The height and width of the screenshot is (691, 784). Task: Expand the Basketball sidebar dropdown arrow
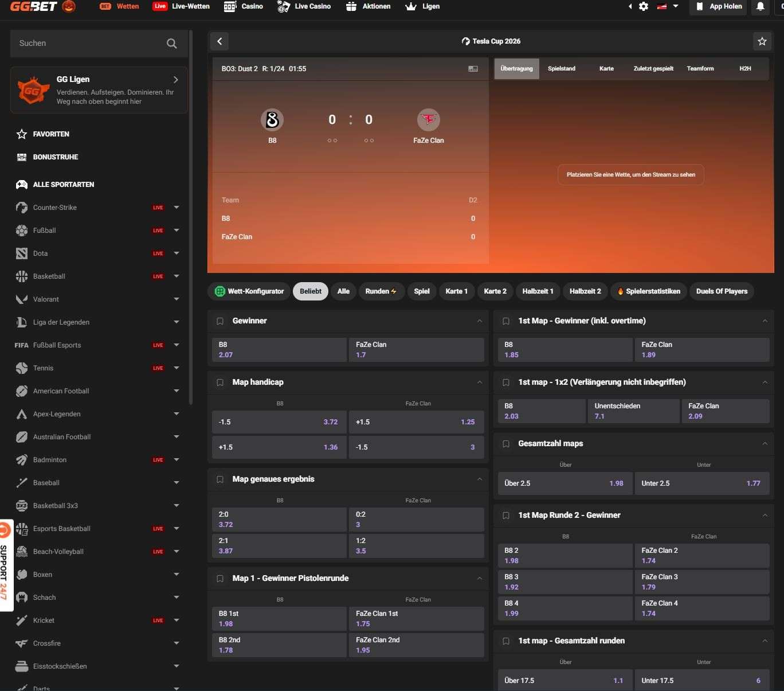coord(177,276)
